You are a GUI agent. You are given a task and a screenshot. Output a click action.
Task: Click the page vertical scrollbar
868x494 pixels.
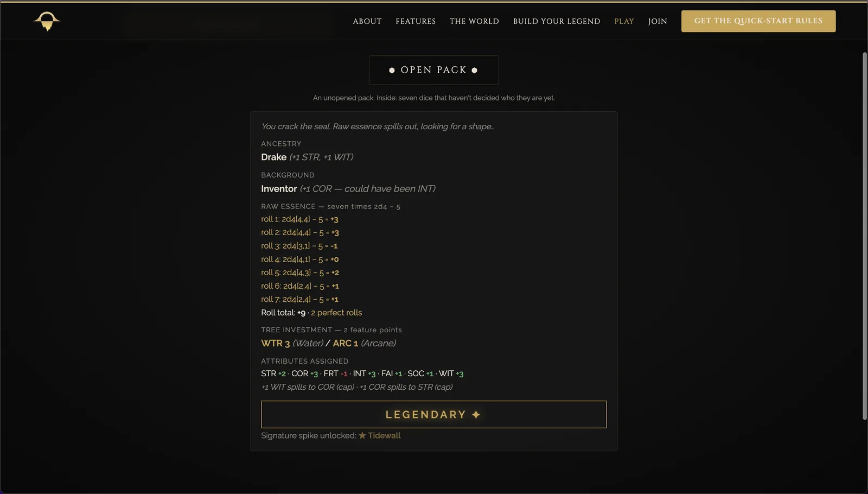(865, 236)
